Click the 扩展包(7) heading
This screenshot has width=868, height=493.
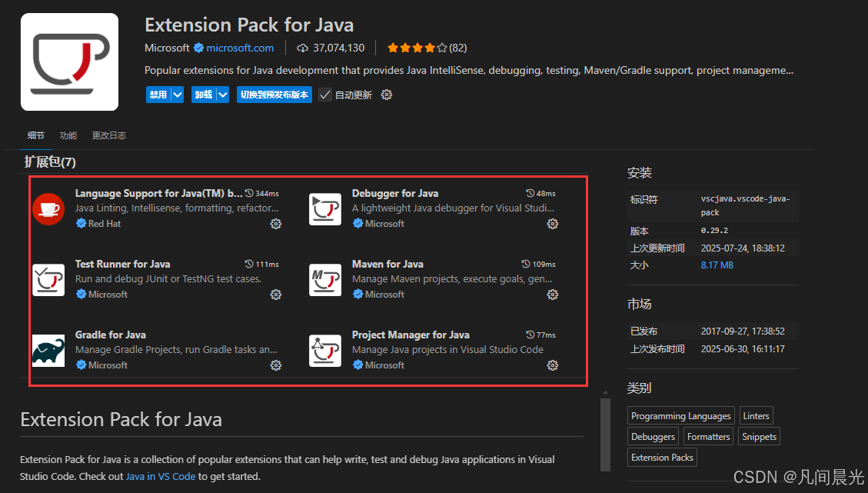pyautogui.click(x=50, y=162)
